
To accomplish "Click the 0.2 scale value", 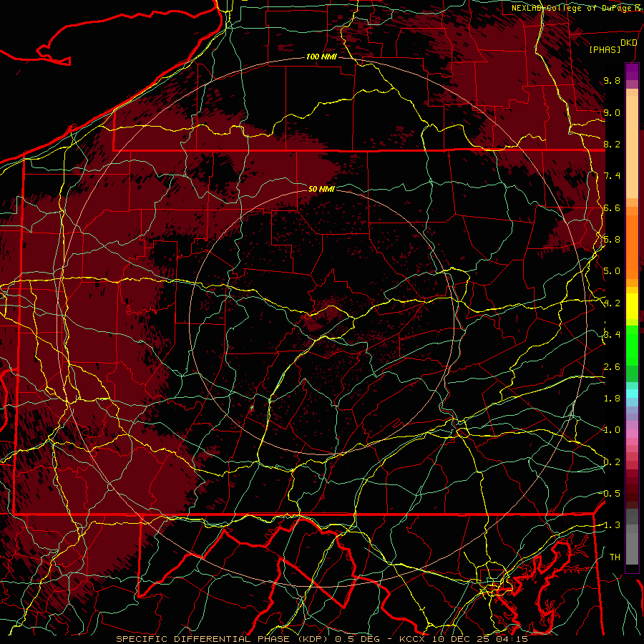I will click(612, 462).
